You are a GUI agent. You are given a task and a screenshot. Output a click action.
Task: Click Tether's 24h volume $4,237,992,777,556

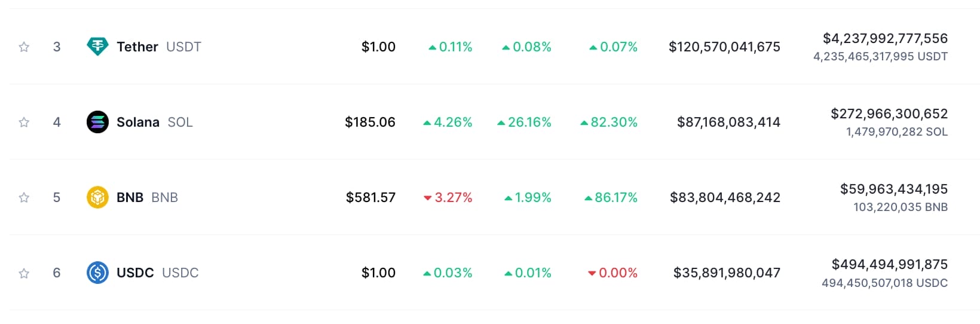pos(885,38)
